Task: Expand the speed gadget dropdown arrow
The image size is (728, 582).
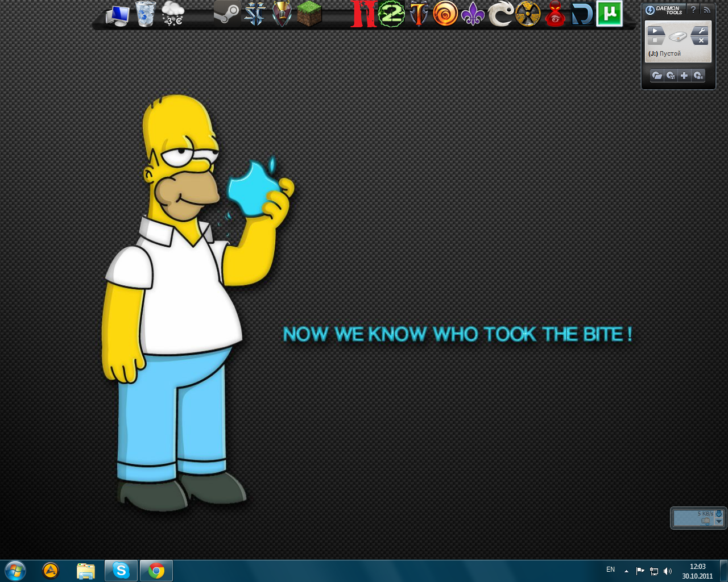Action: tap(718, 522)
